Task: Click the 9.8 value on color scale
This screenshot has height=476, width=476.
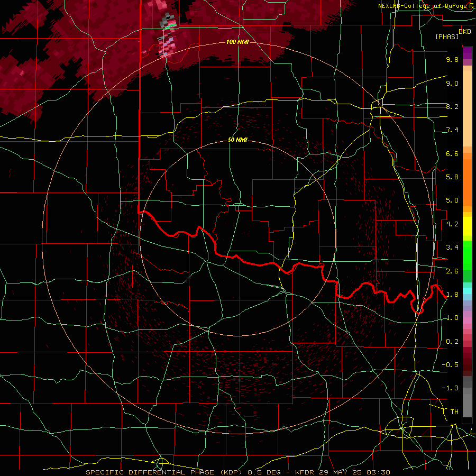Action: [452, 59]
